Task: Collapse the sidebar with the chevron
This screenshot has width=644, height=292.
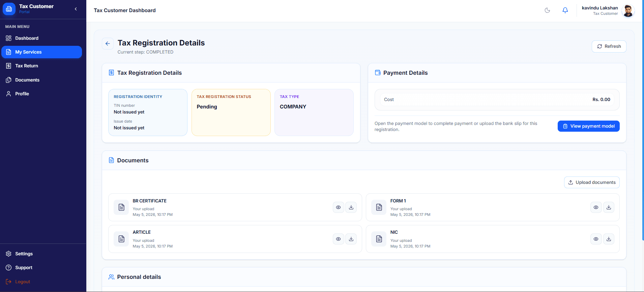Action: pos(76,9)
